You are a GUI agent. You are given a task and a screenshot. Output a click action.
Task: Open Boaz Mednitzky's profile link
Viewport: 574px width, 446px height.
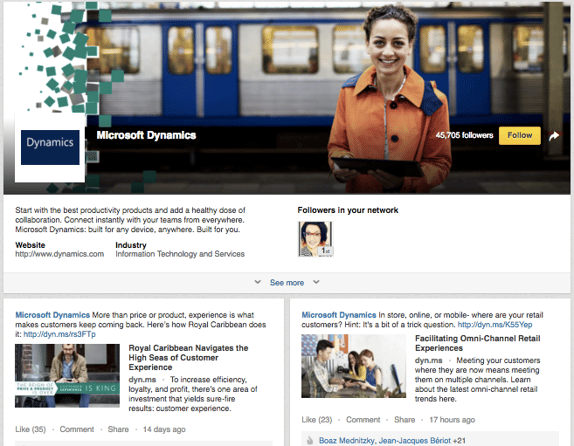346,441
